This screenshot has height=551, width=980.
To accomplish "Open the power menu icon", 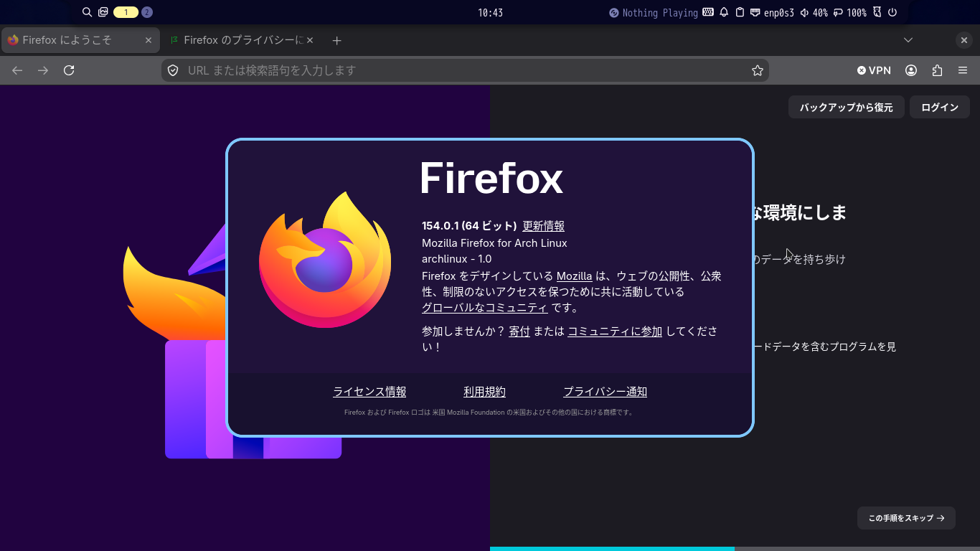I will pyautogui.click(x=892, y=12).
